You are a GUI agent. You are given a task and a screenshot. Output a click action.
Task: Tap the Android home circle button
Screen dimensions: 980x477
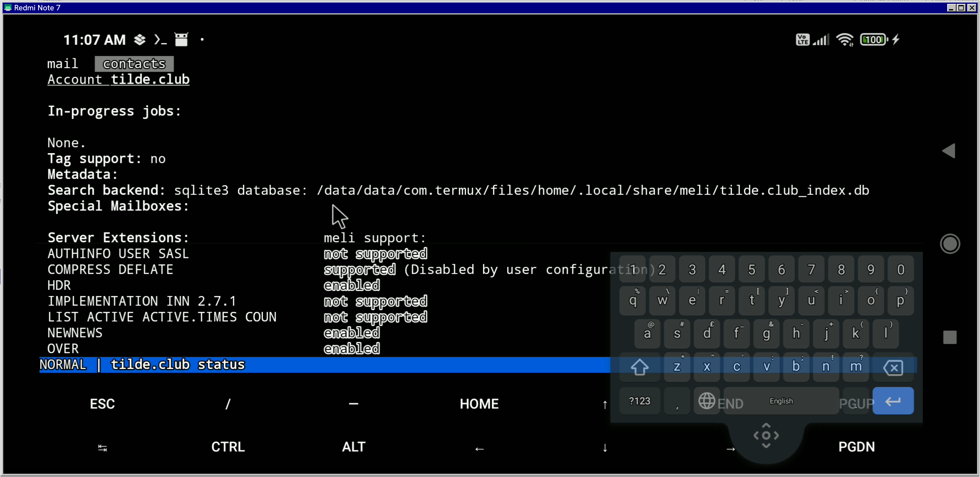pyautogui.click(x=950, y=244)
